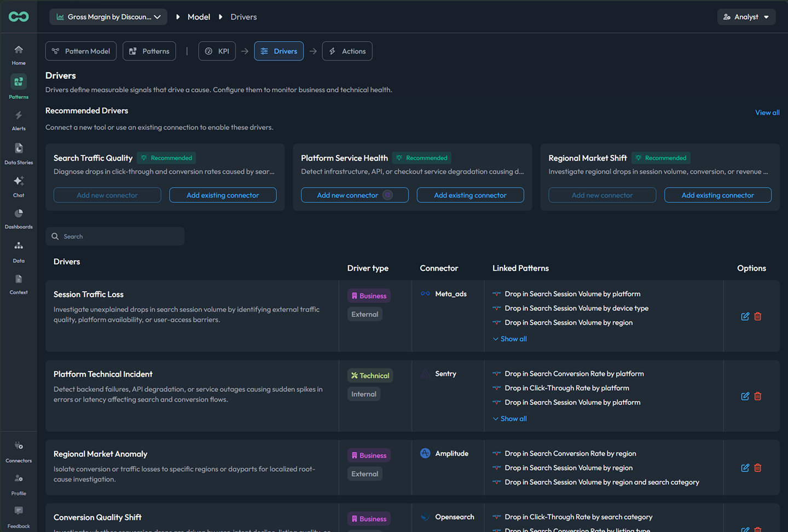Click the Sentry connector name
The width and height of the screenshot is (788, 532).
pos(445,374)
